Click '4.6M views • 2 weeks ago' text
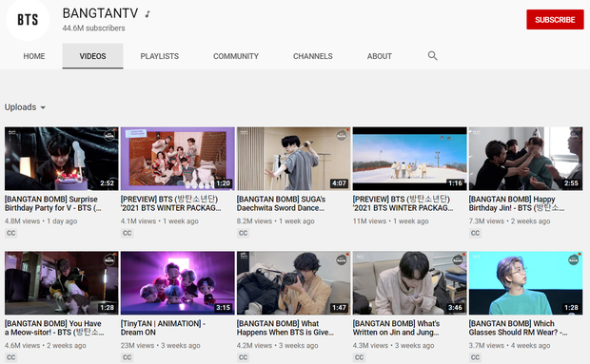The width and height of the screenshot is (590, 364). 45,346
